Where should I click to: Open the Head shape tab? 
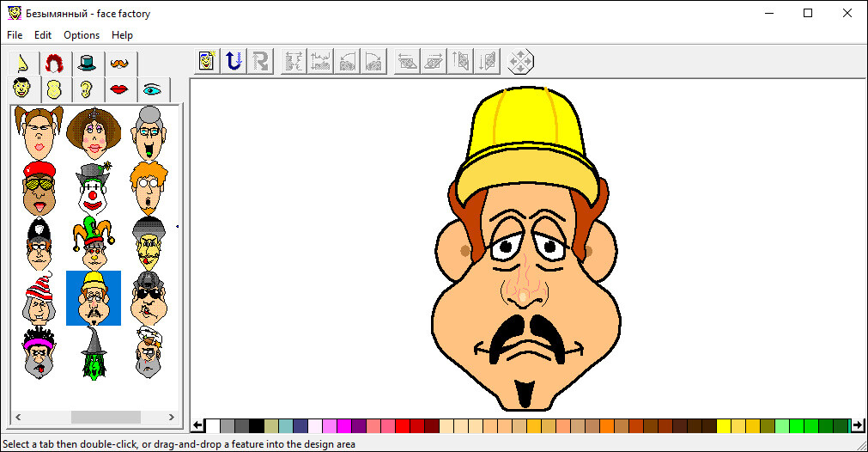pos(54,89)
